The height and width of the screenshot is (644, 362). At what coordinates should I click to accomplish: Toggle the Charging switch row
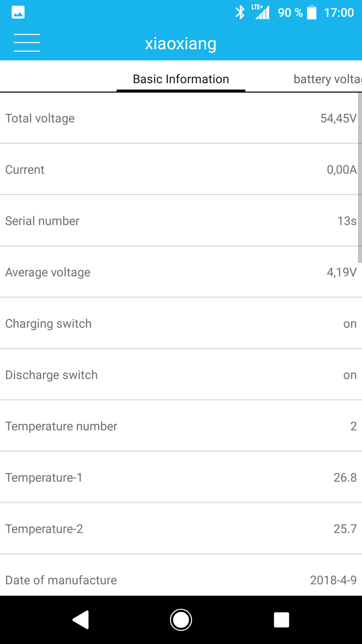(181, 324)
